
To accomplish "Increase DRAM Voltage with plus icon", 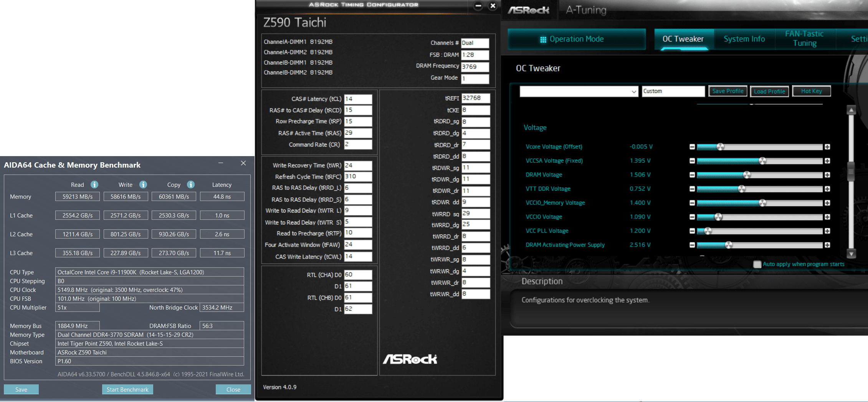I will (827, 175).
